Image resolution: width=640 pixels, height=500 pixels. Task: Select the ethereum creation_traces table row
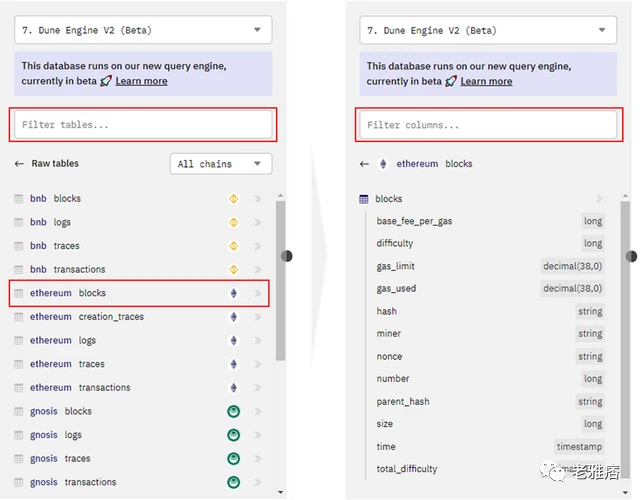click(139, 317)
